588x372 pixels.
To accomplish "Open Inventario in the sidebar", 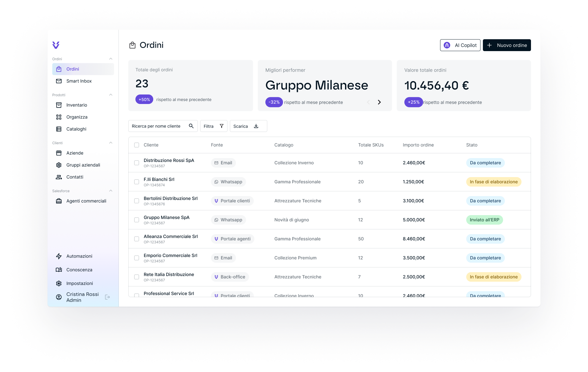I will [77, 105].
